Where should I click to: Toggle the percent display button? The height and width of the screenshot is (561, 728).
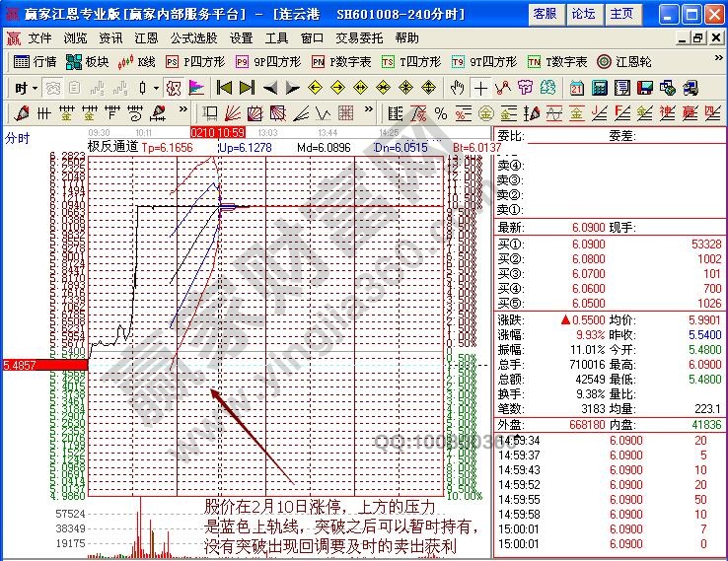441,112
